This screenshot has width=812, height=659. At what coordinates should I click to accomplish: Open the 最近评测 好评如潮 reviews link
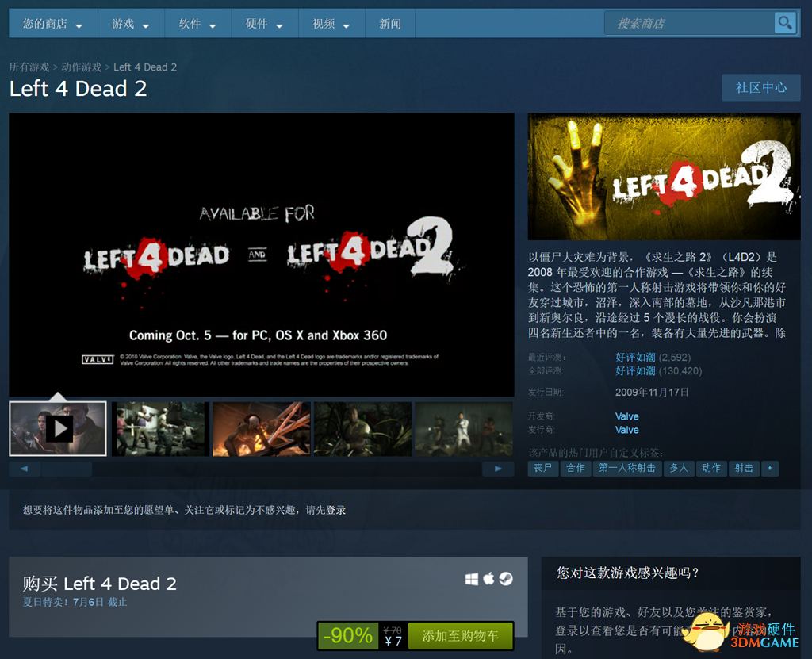tap(635, 358)
